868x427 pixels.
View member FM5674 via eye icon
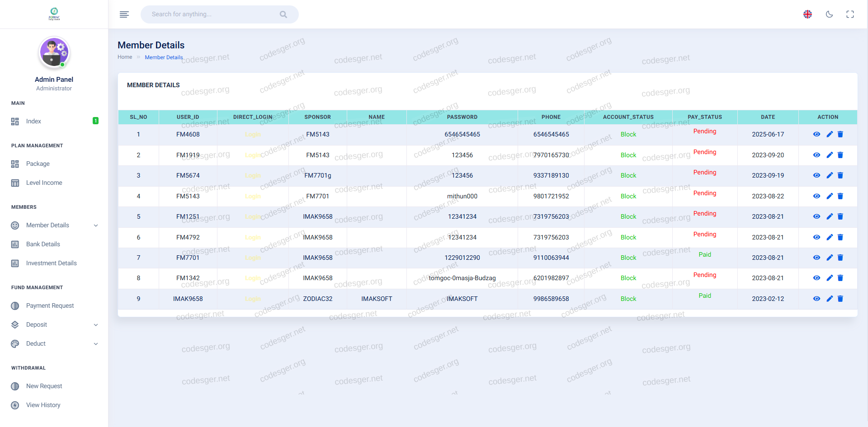[816, 175]
